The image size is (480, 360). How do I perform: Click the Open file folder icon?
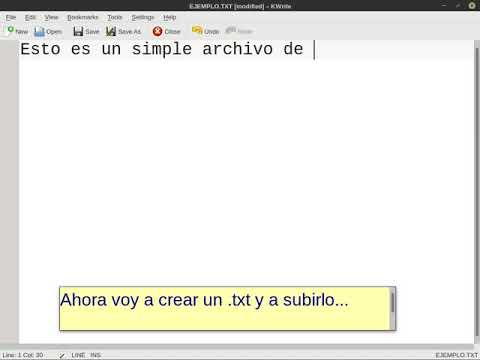tap(39, 31)
